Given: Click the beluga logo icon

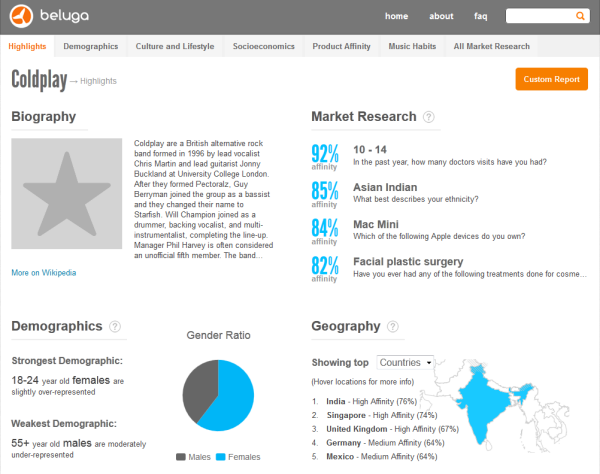Looking at the screenshot, I should [21, 16].
